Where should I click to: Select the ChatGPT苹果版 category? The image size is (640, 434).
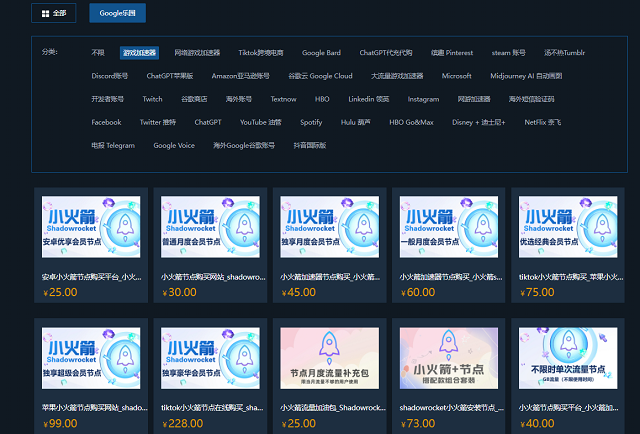170,76
